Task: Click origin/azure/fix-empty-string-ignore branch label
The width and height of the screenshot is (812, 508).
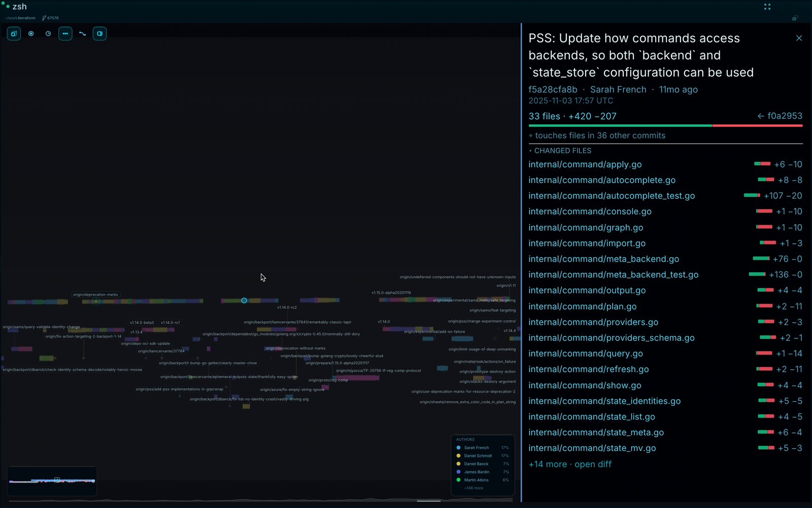Action: (x=292, y=390)
